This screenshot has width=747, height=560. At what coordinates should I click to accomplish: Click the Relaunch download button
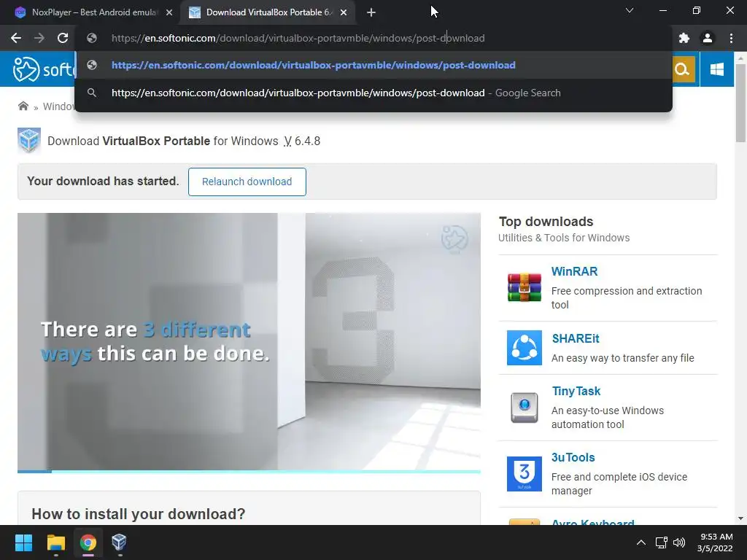tap(247, 182)
